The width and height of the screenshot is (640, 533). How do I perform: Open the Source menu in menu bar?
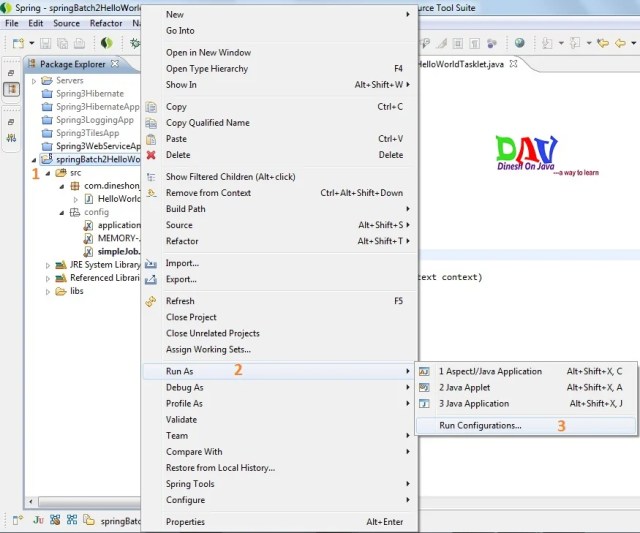coord(66,23)
